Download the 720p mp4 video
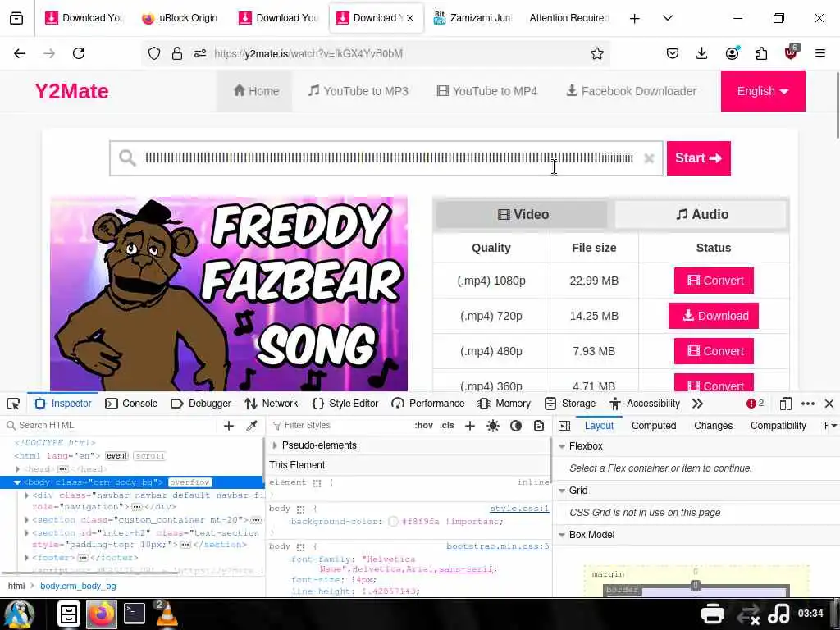 pos(714,316)
